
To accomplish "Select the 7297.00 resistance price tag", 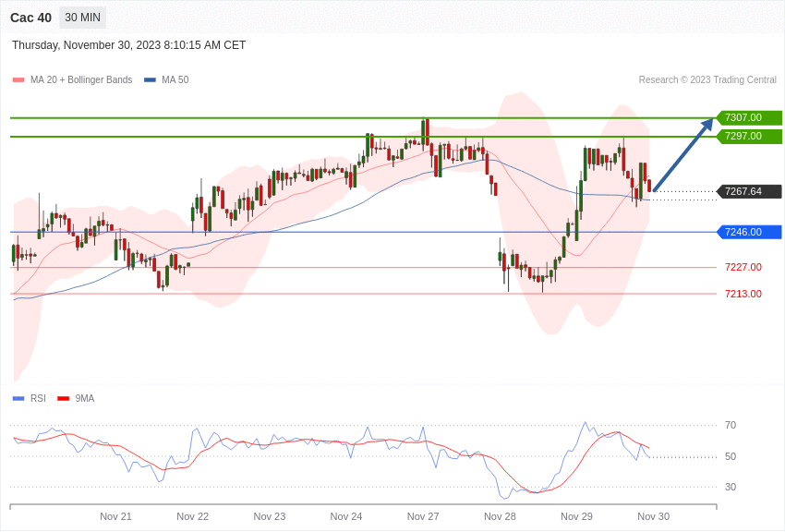I will point(750,136).
